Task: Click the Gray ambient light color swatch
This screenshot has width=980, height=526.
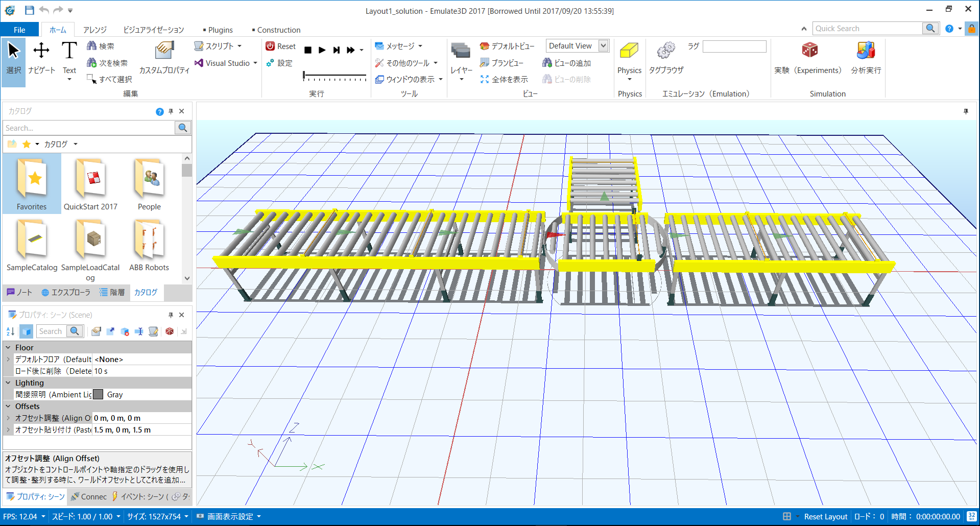Action: [99, 394]
